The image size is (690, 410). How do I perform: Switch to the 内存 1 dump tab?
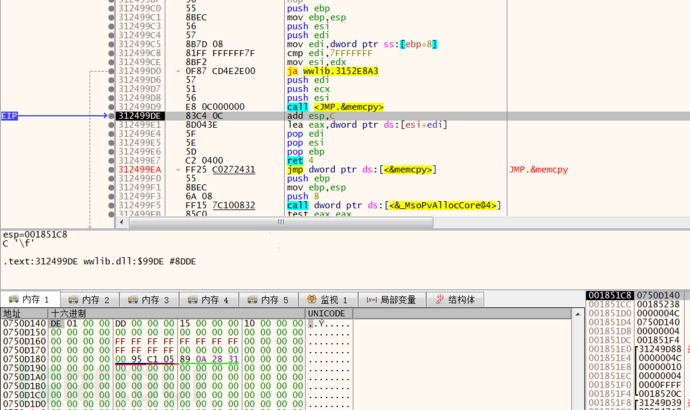(x=30, y=300)
